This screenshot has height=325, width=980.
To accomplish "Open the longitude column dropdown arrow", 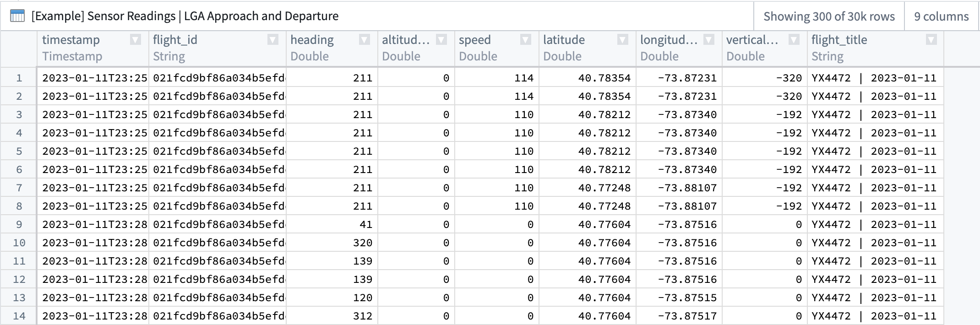I will tap(709, 40).
